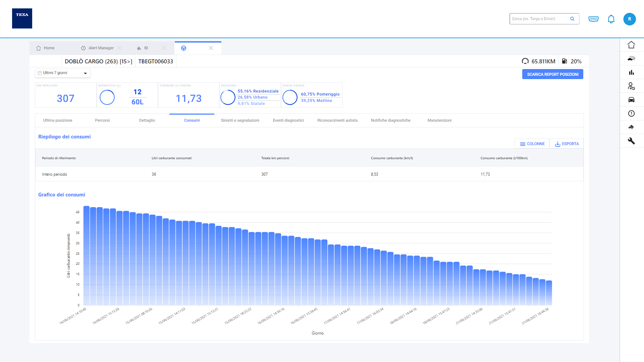644x362 pixels.
Task: Click the steering wheel tab icon
Action: click(183, 48)
